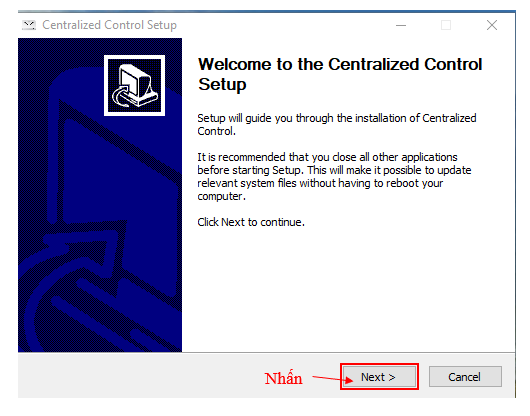Click the "Welcome to the Centralized Control Setup" heading

(340, 74)
